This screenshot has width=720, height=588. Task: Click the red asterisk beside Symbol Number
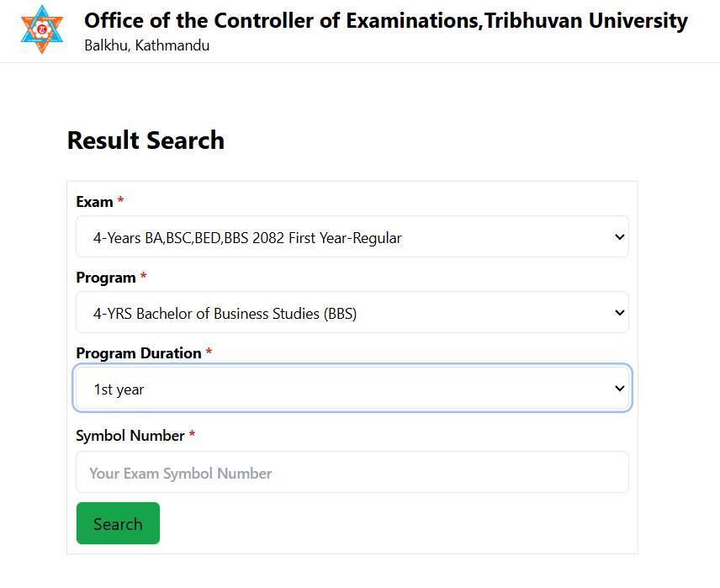[191, 435]
